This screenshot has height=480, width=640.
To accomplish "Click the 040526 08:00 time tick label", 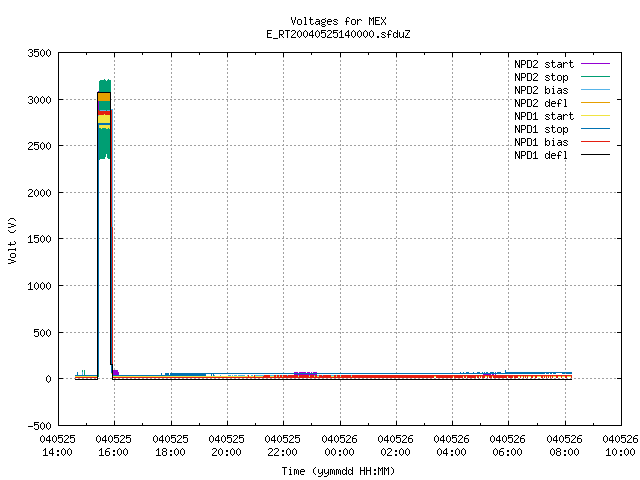I will coord(564,446).
